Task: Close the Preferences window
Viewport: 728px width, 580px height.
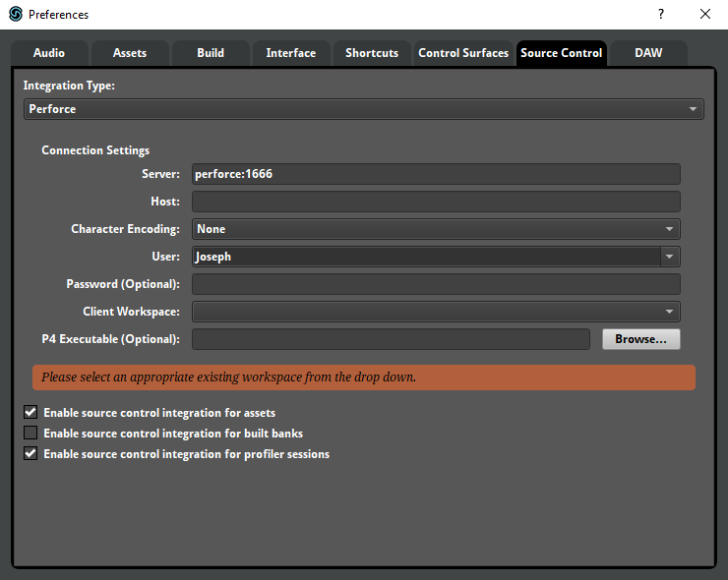Action: (x=704, y=15)
